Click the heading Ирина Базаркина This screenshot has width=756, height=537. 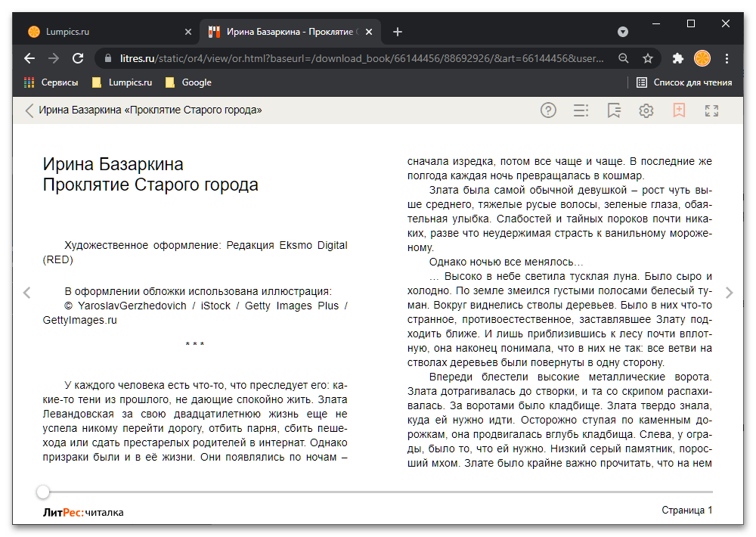pos(113,165)
